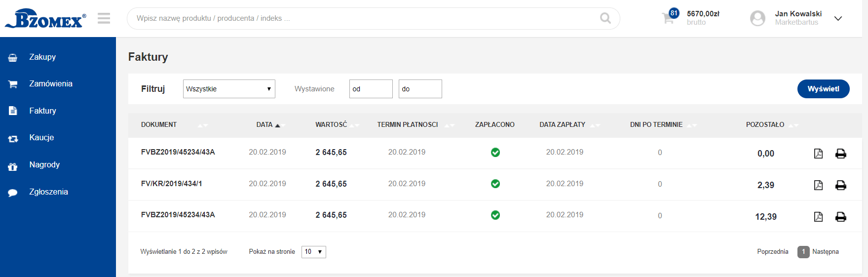Click the Faktury document icon in sidebar
Image resolution: width=868 pixels, height=277 pixels.
point(13,111)
